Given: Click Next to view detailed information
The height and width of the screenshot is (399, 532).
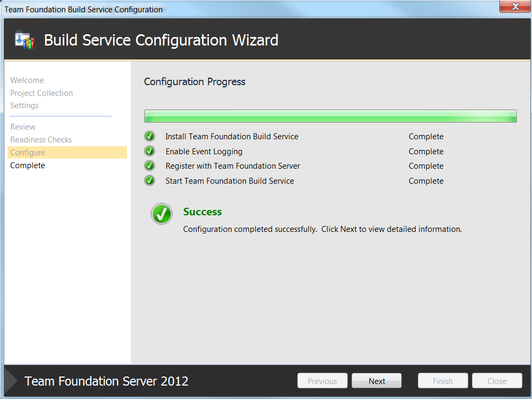Looking at the screenshot, I should (377, 381).
